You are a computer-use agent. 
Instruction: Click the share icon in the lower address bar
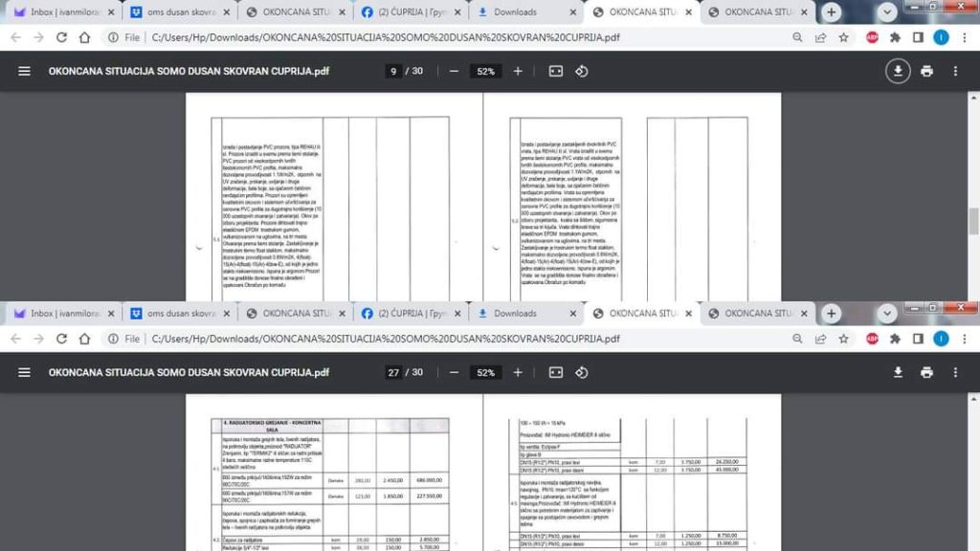tap(820, 338)
